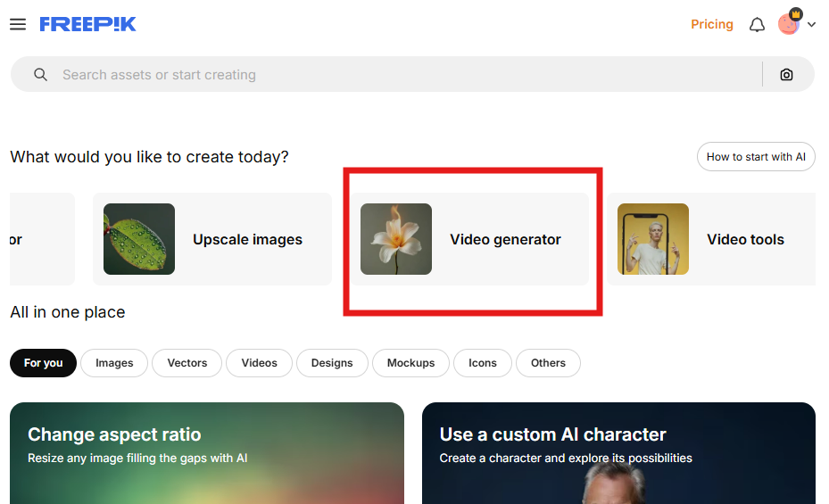829x504 pixels.
Task: Open the Video tools card
Action: coord(711,239)
